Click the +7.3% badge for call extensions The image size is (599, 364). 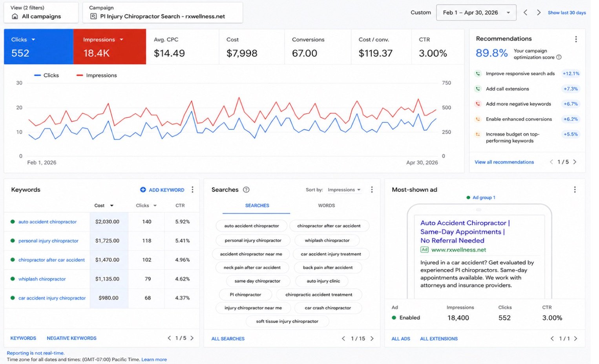point(571,89)
